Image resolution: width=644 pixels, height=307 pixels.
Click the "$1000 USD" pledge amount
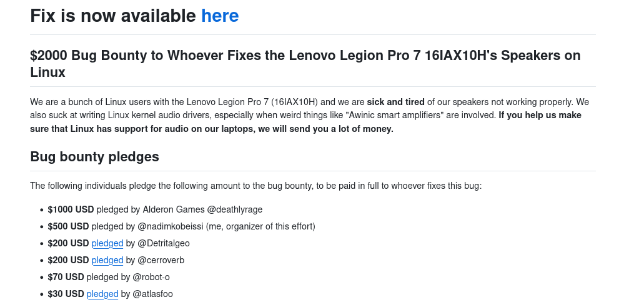(x=71, y=209)
